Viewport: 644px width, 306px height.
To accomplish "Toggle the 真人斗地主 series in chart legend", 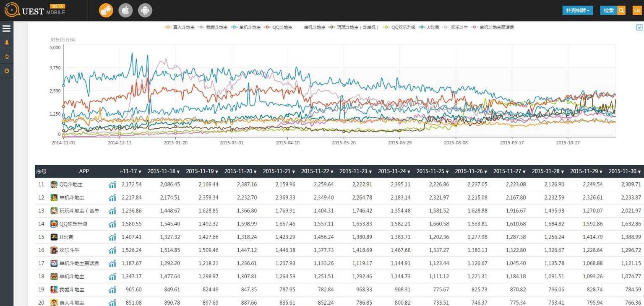I will (x=180, y=27).
